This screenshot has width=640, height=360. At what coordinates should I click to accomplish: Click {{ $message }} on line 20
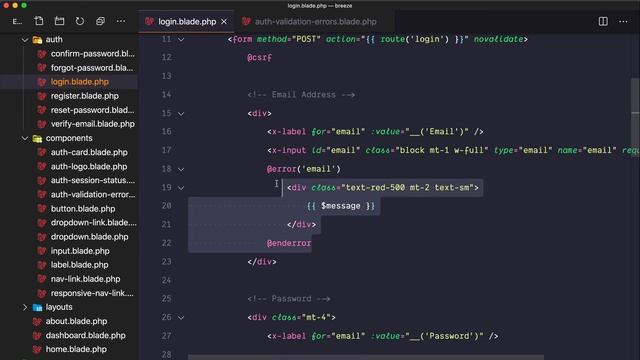tap(341, 206)
